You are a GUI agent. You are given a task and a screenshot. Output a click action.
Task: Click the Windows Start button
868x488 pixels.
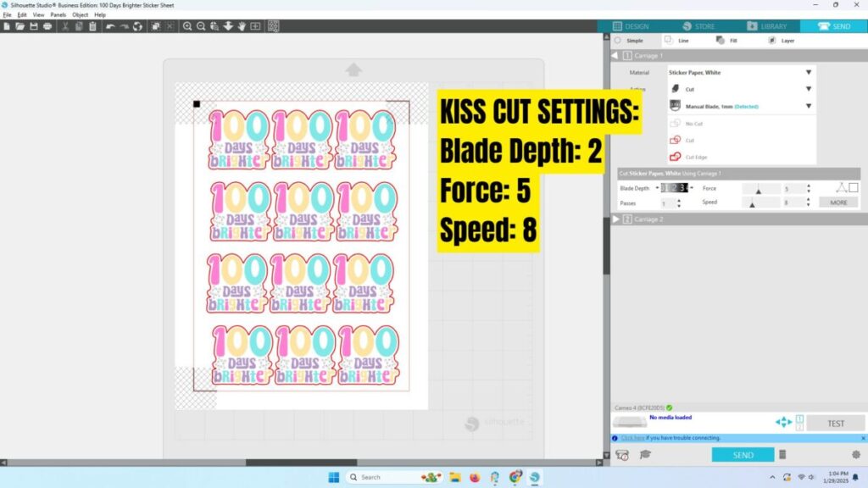tap(333, 477)
